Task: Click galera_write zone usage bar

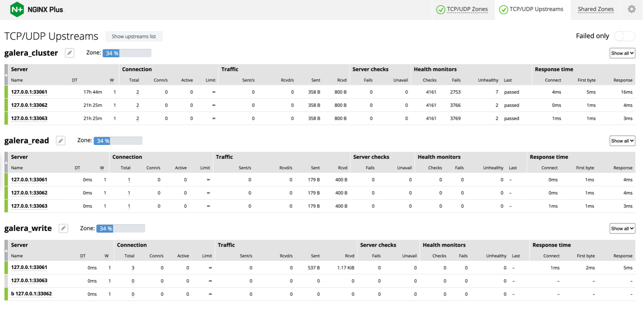Action: [x=121, y=228]
